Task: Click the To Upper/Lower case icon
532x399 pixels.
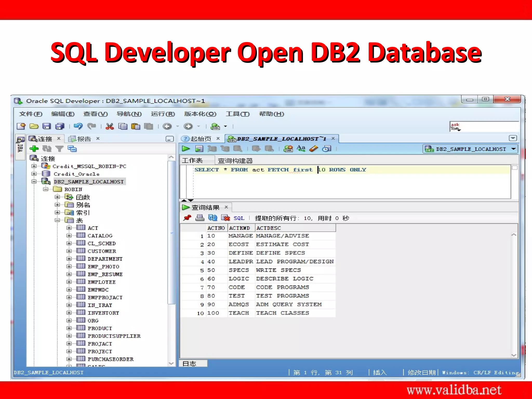Action: [x=301, y=149]
